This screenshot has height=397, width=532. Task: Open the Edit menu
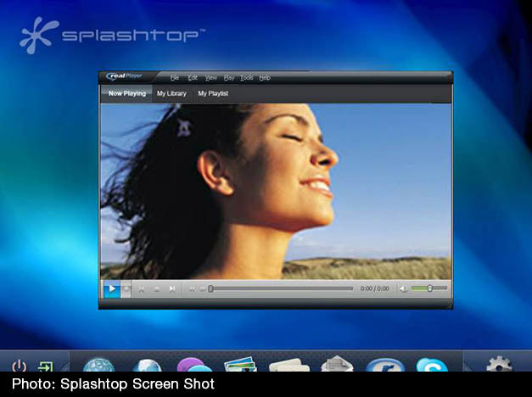click(193, 77)
